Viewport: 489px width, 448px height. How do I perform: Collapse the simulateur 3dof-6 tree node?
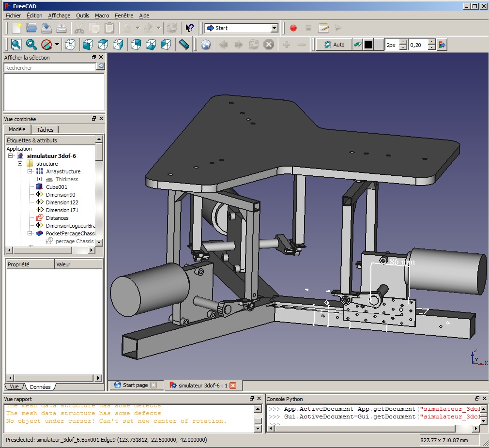(10, 155)
